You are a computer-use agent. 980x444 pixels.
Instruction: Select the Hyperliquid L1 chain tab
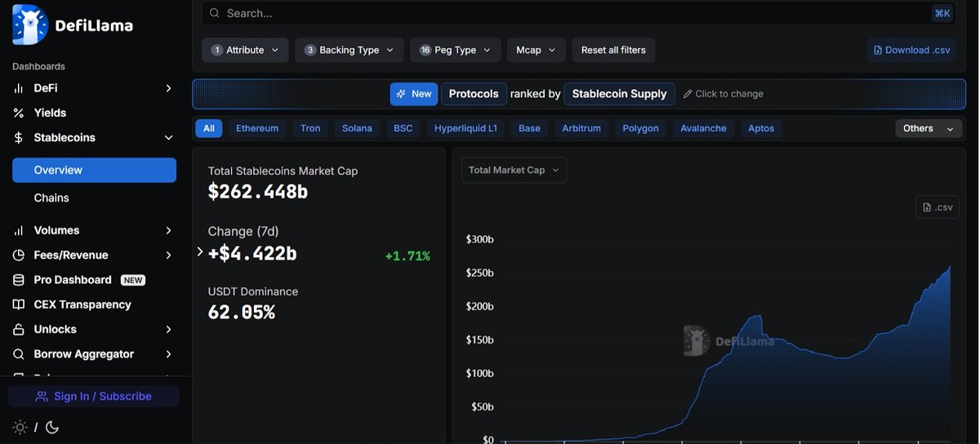465,128
